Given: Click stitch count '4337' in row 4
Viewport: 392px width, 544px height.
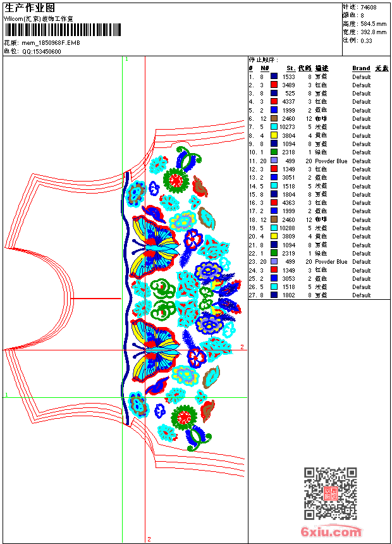Looking at the screenshot, I should click(x=288, y=102).
